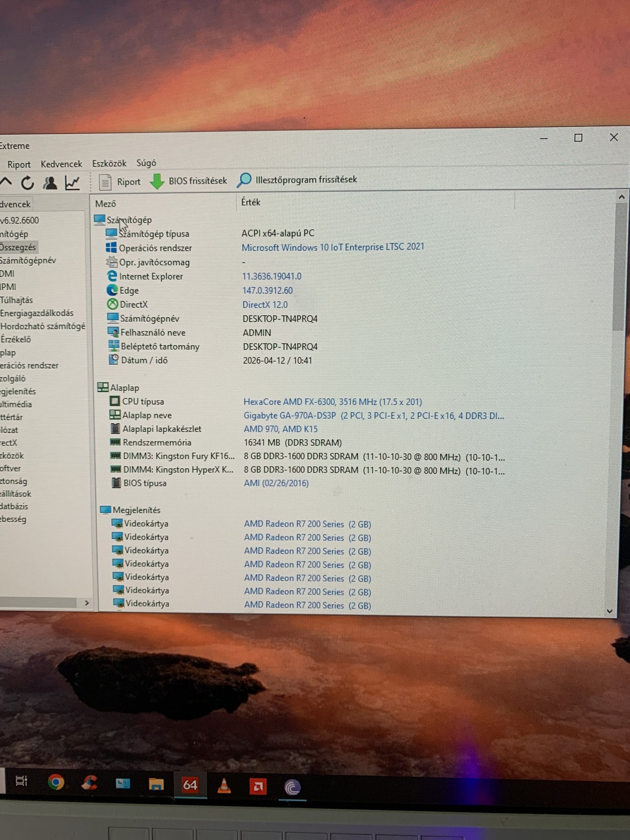Select Számítógépnév in the tree
This screenshot has height=840, width=630.
[x=28, y=260]
